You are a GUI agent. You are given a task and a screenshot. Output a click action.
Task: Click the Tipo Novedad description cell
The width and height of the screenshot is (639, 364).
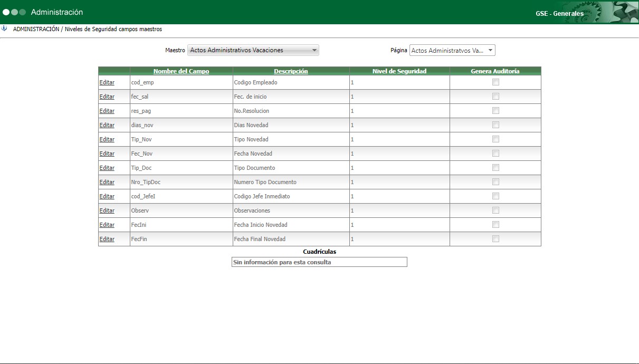coord(291,139)
